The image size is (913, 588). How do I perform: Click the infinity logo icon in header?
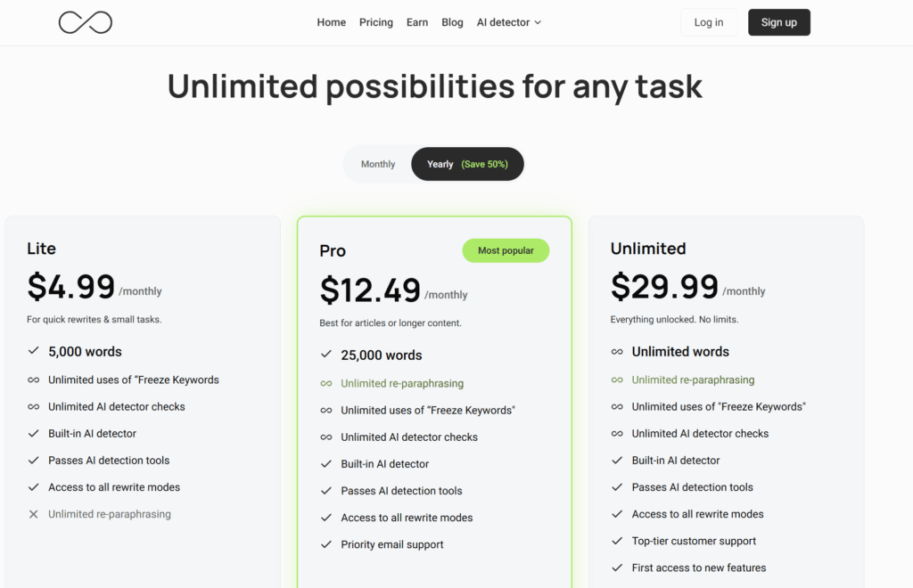pyautogui.click(x=86, y=22)
